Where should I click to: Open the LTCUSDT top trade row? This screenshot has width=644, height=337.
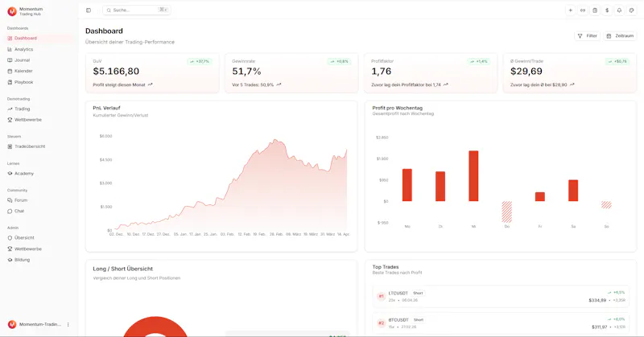point(501,296)
